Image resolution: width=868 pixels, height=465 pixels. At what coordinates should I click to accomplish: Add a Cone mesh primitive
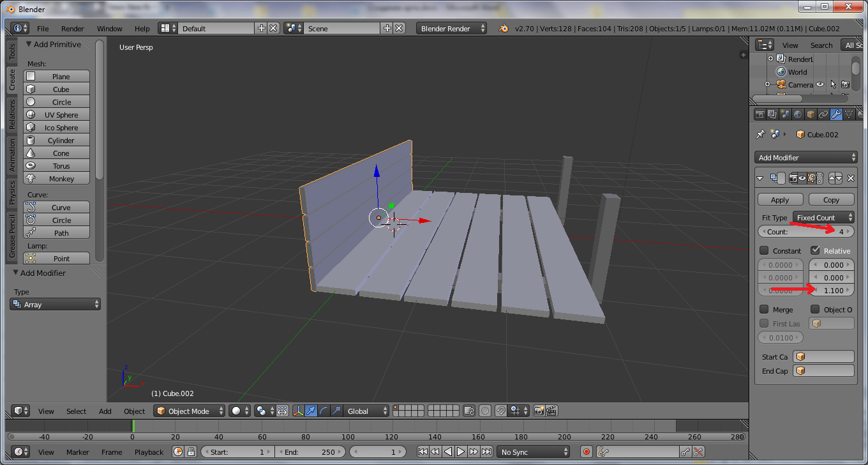pos(57,153)
